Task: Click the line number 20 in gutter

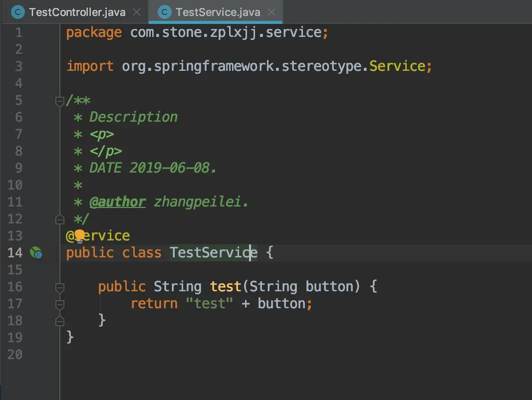Action: 15,355
